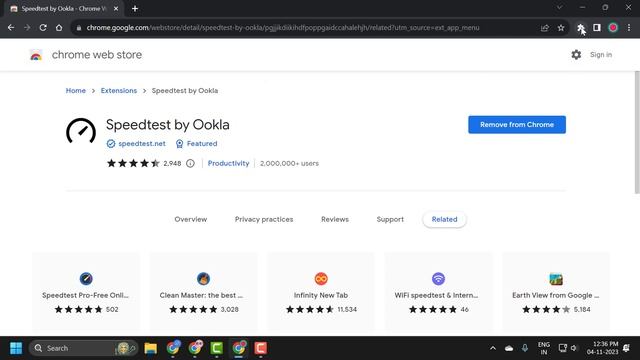
Task: Open the clock and date in taskbar
Action: tap(602, 348)
